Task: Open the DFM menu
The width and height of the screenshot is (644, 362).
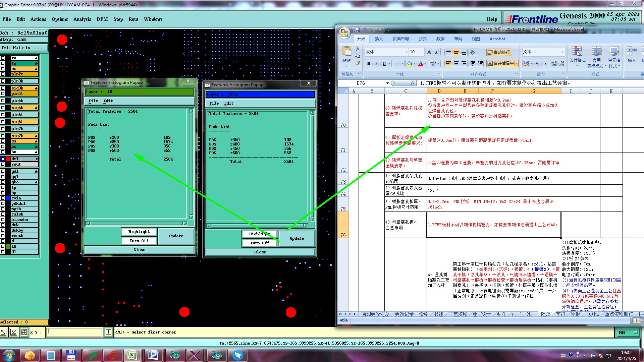Action: [102, 19]
